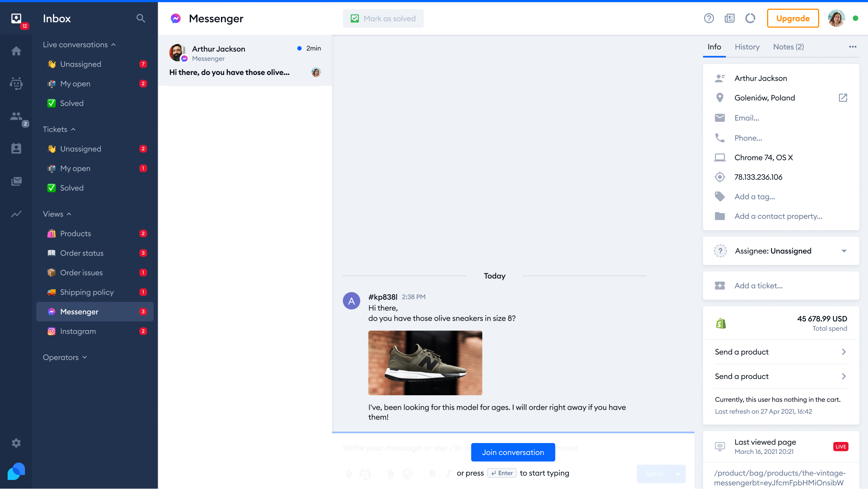The width and height of the screenshot is (868, 489).
Task: Switch to the Notes (2) tab in info panel
Action: tap(788, 47)
